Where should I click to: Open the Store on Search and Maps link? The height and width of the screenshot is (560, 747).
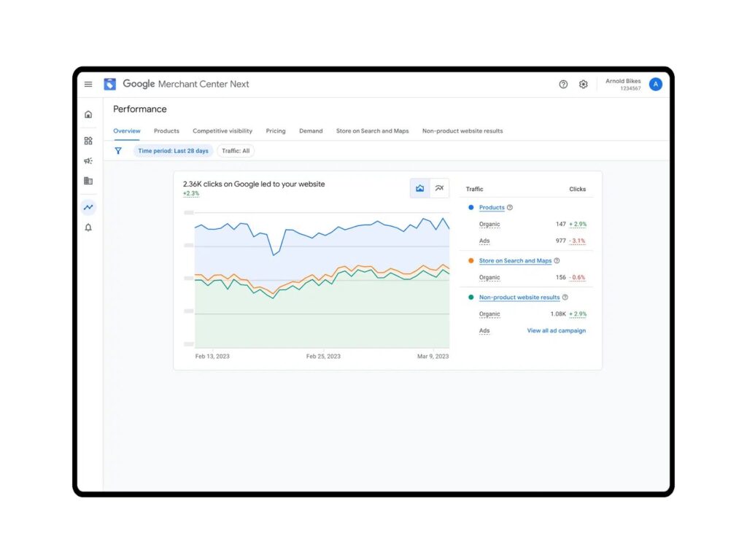point(515,260)
